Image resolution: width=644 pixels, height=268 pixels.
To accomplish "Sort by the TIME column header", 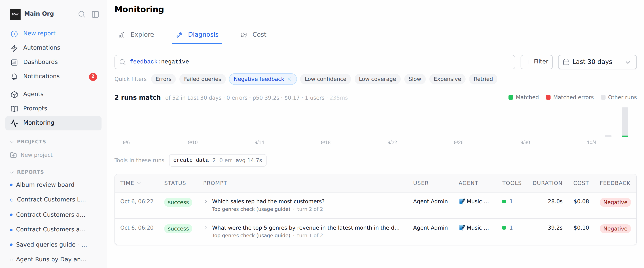I will tap(130, 183).
